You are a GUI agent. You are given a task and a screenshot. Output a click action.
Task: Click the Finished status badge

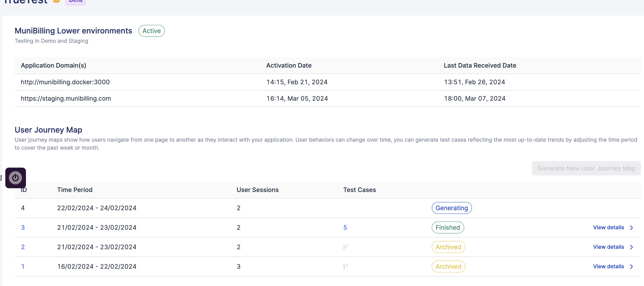447,227
